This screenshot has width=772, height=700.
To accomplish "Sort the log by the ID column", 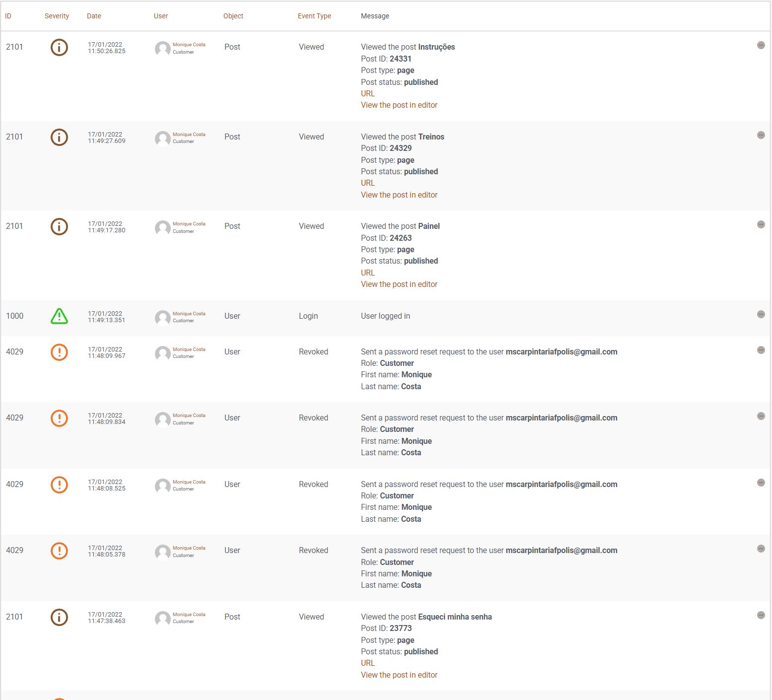I will [8, 16].
